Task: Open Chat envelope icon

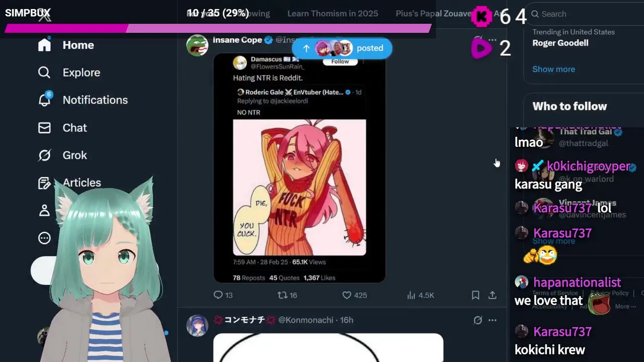Action: (x=44, y=128)
